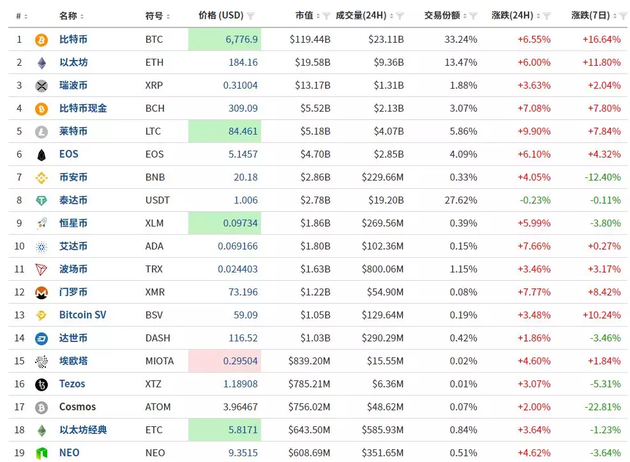Open the Bitcoin SV name link

tap(83, 315)
